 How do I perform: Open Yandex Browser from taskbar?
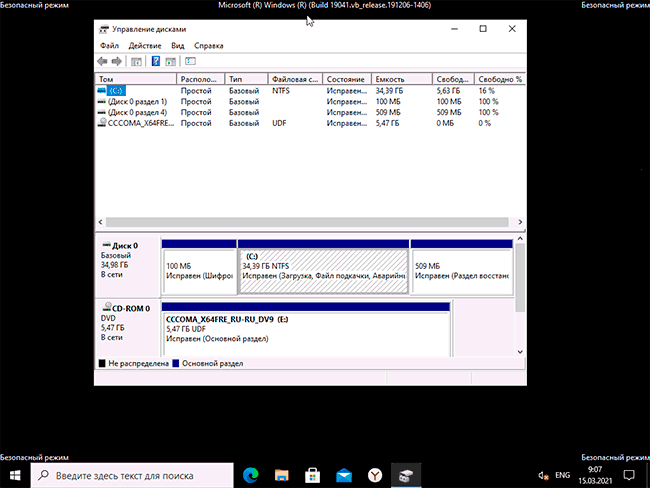(375, 475)
